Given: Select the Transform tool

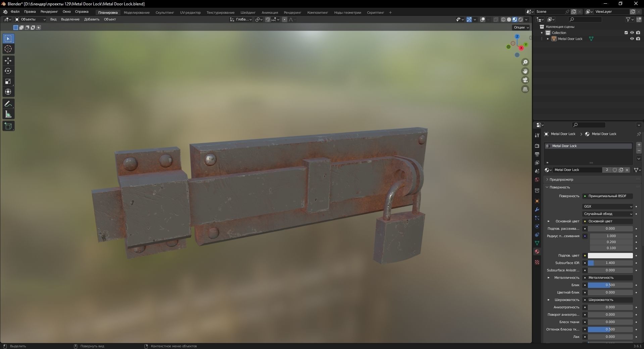Looking at the screenshot, I should (x=8, y=92).
